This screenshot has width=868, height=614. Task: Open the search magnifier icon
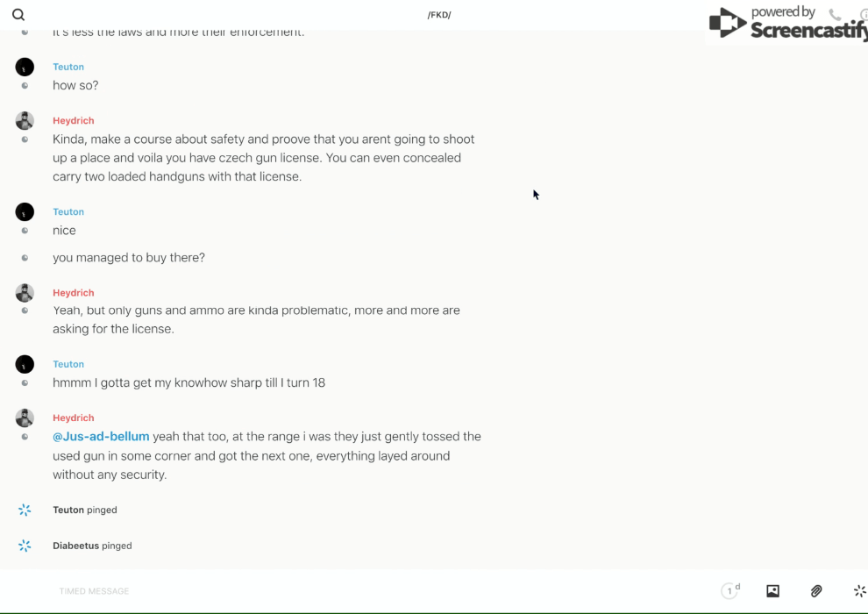[18, 15]
